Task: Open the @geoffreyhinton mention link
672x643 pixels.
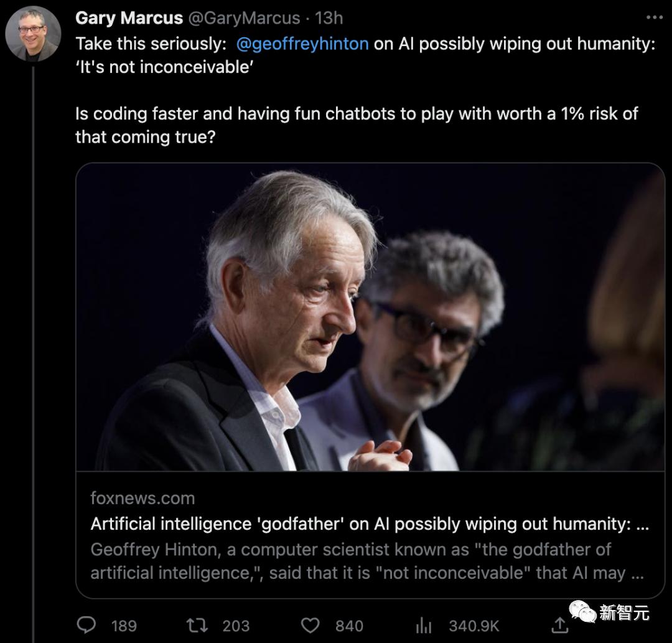Action: [x=302, y=45]
